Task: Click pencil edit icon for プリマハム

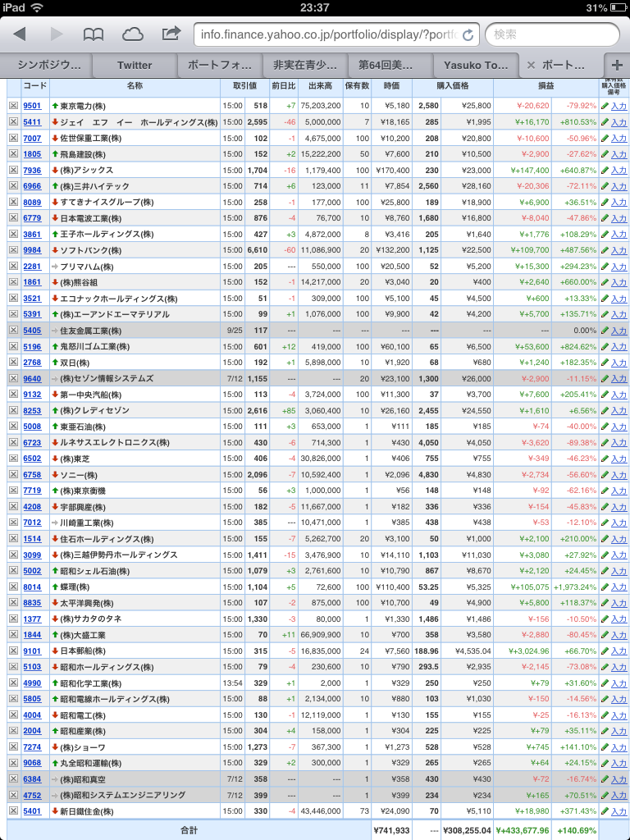Action: (x=605, y=267)
